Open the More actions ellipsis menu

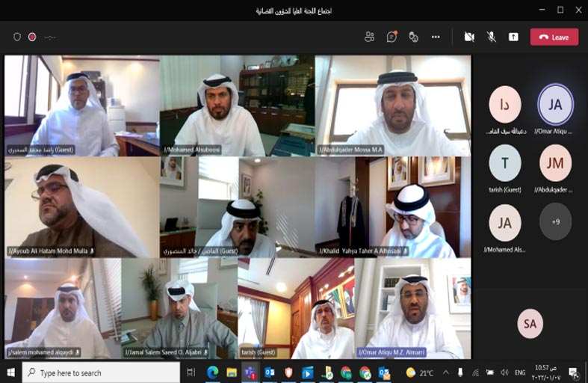[436, 37]
